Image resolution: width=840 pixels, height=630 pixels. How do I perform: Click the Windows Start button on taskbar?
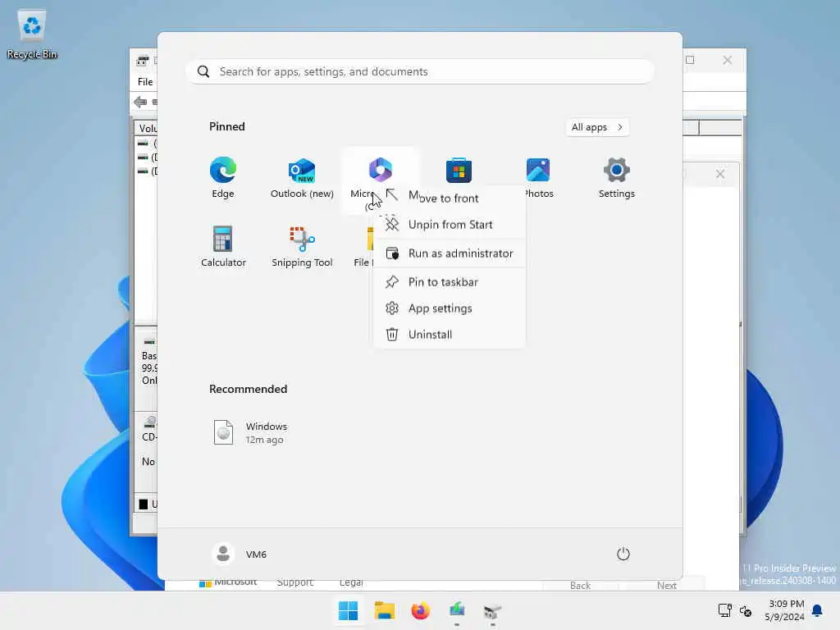(x=348, y=610)
